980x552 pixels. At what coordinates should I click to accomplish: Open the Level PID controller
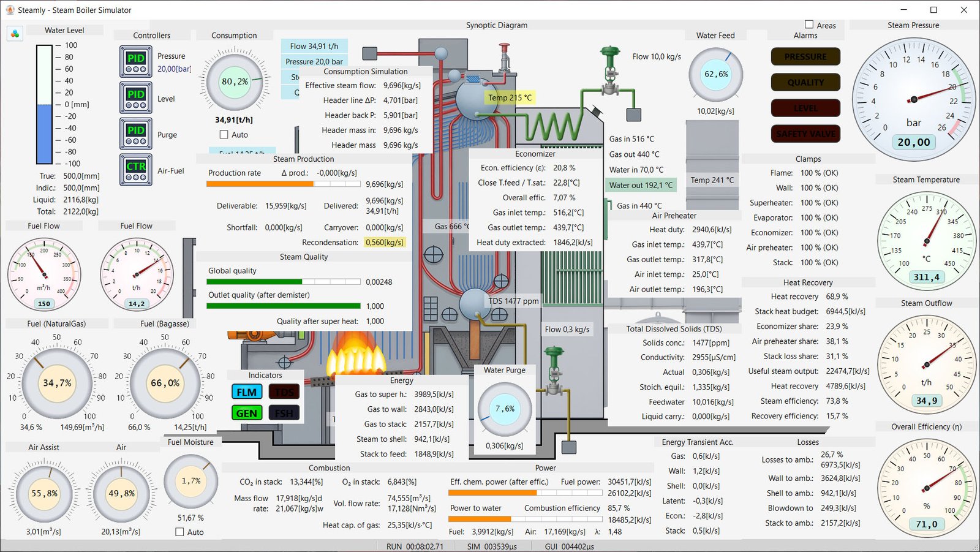coord(135,97)
